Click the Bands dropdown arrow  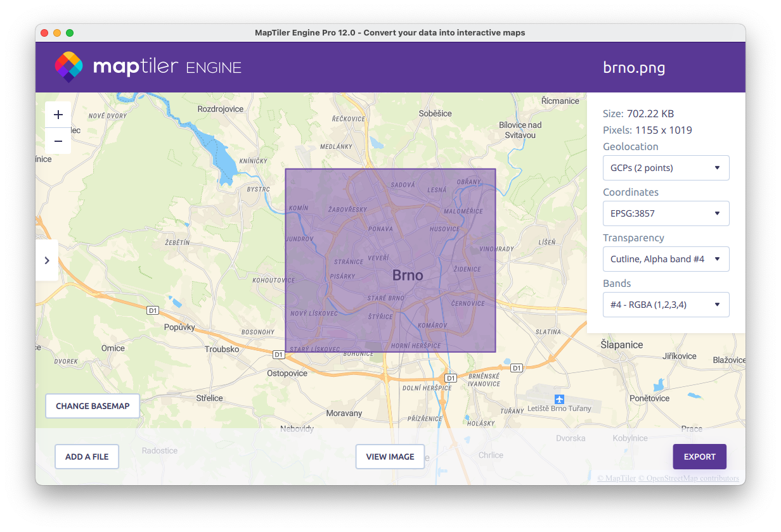[x=718, y=304]
